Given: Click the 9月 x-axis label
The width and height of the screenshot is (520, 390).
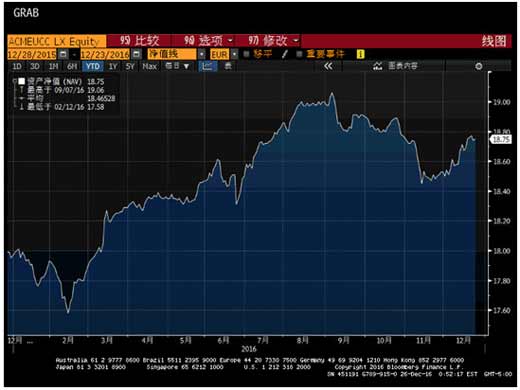Looking at the screenshot, I should [x=343, y=340].
